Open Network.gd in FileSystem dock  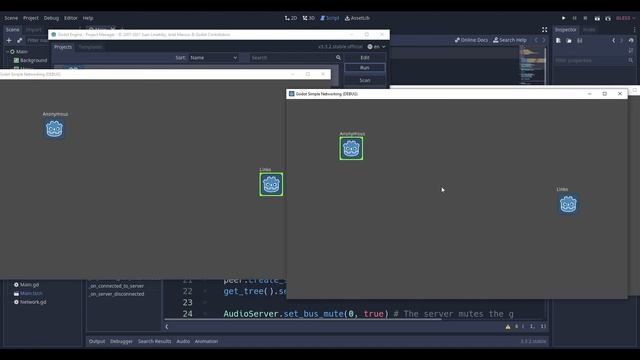[x=33, y=302]
